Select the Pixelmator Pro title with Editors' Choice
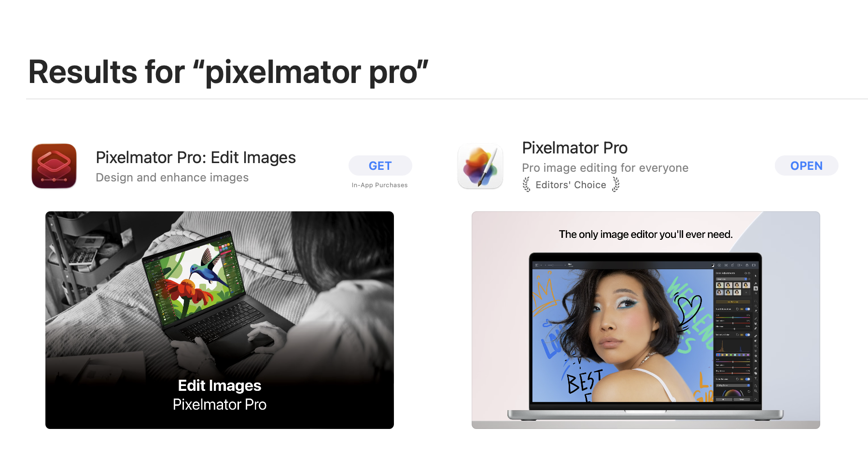Image resolution: width=868 pixels, height=469 pixels. 574,148
